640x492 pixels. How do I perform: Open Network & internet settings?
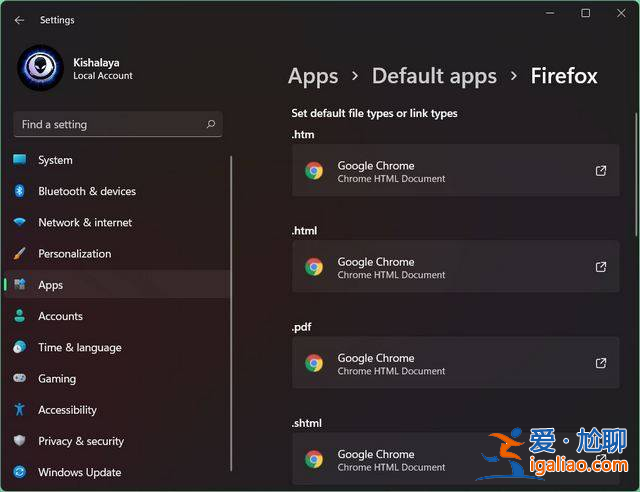(118, 223)
